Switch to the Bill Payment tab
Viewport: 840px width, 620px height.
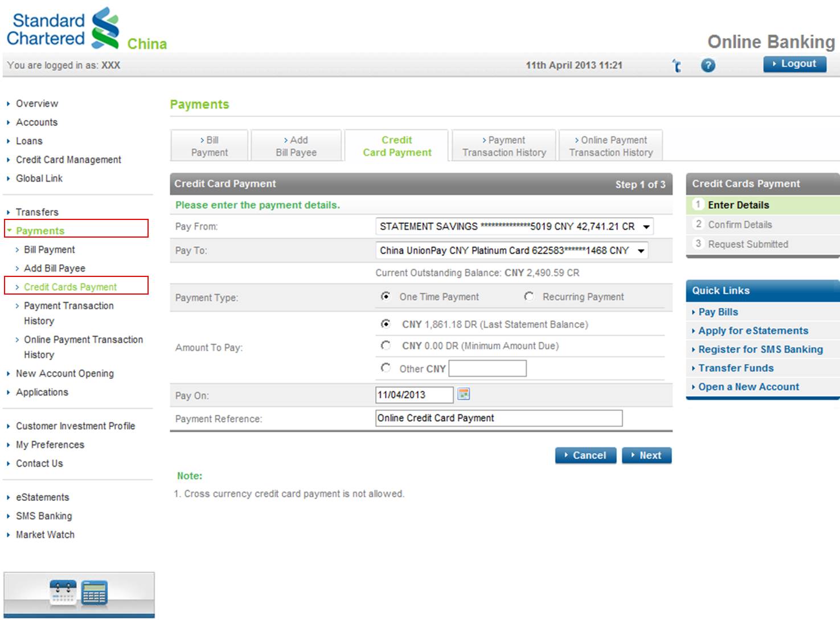210,146
